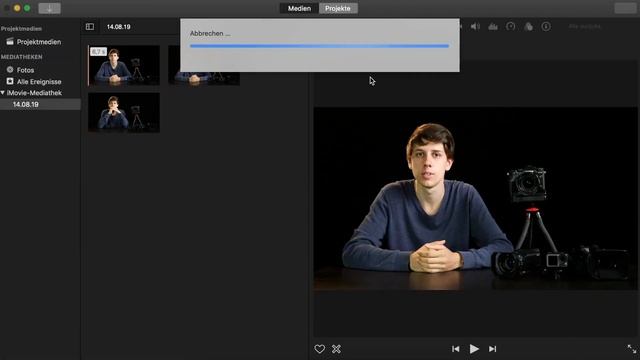Skip to next clip in viewer
Viewport: 640px width, 360px height.
coord(493,349)
